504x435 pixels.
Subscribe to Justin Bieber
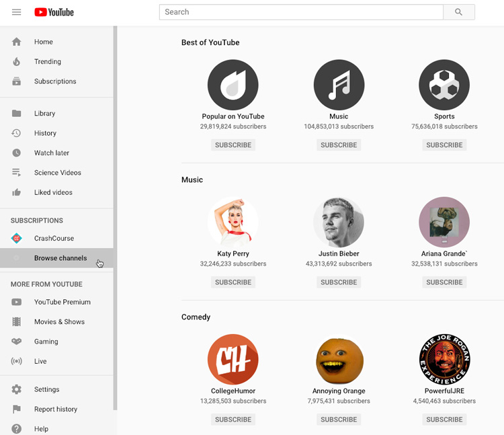coord(339,282)
